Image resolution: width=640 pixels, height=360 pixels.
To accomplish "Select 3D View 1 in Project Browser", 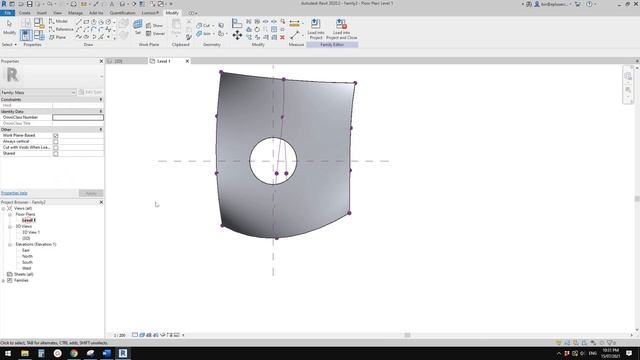I will (x=31, y=232).
